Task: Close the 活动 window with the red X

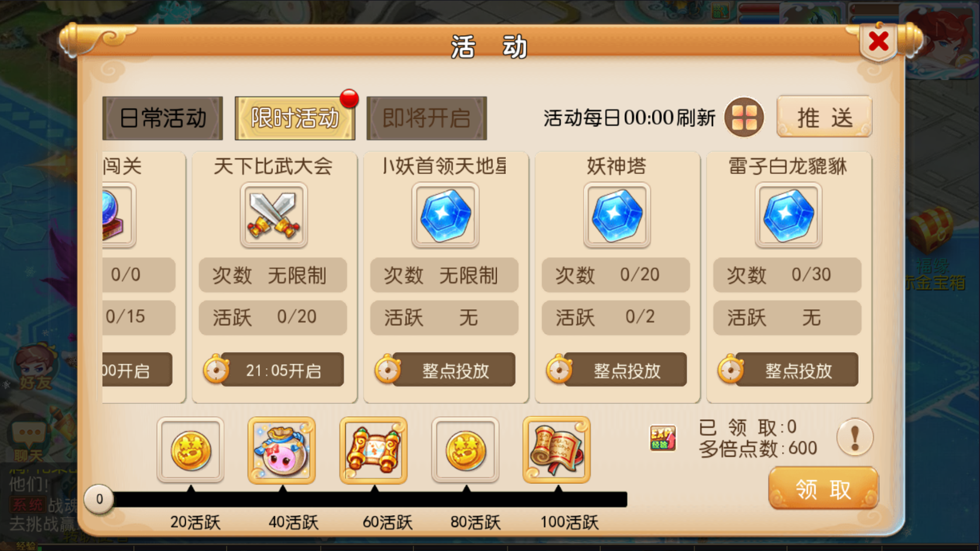Action: tap(878, 42)
